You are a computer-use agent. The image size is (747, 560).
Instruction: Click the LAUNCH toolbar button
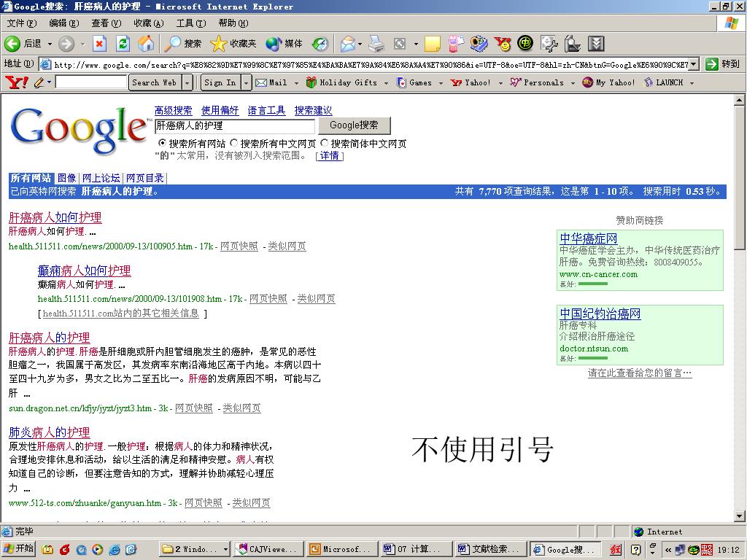(663, 82)
